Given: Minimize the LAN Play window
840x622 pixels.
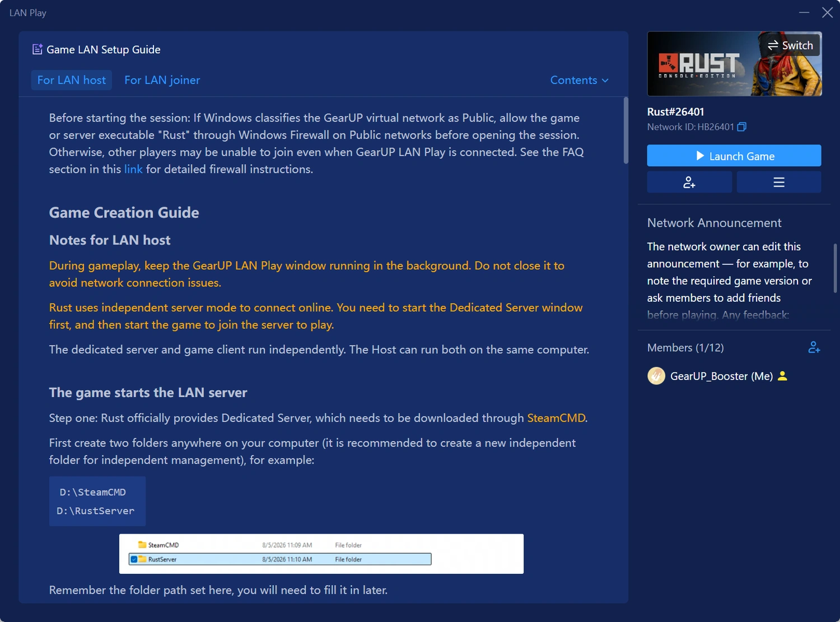Looking at the screenshot, I should [804, 12].
